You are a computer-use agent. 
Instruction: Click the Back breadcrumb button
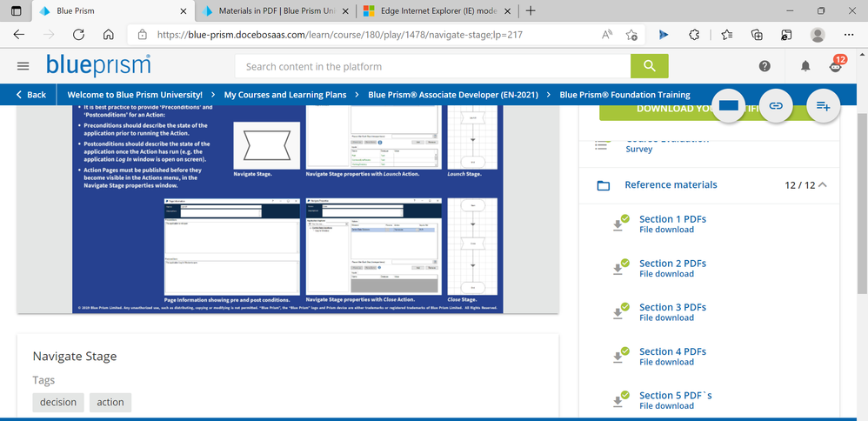(31, 95)
